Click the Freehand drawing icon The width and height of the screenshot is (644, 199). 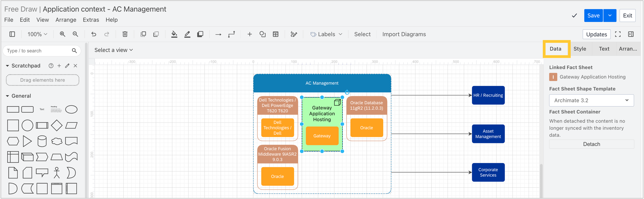coord(294,34)
